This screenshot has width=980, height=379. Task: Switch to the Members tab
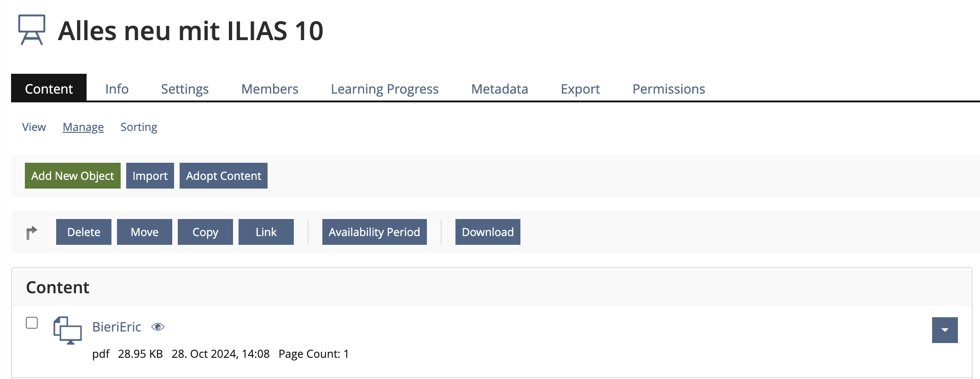click(x=269, y=89)
